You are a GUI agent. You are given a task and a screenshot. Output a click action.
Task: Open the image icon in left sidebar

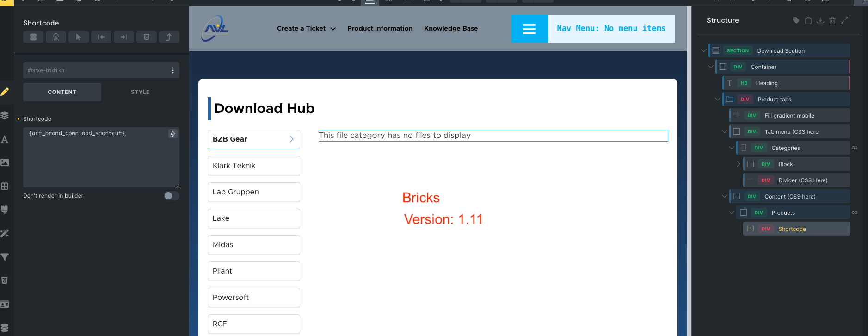point(5,162)
